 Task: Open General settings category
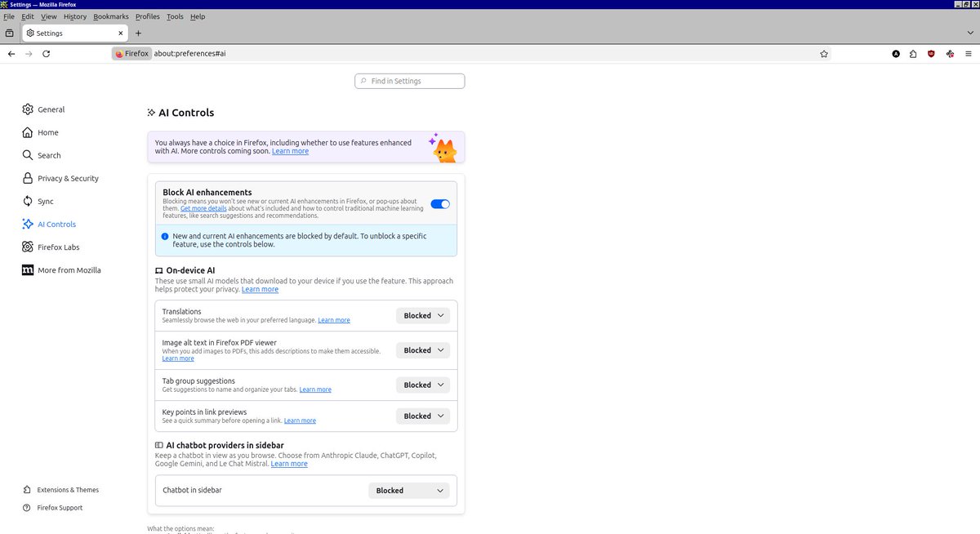44,109
